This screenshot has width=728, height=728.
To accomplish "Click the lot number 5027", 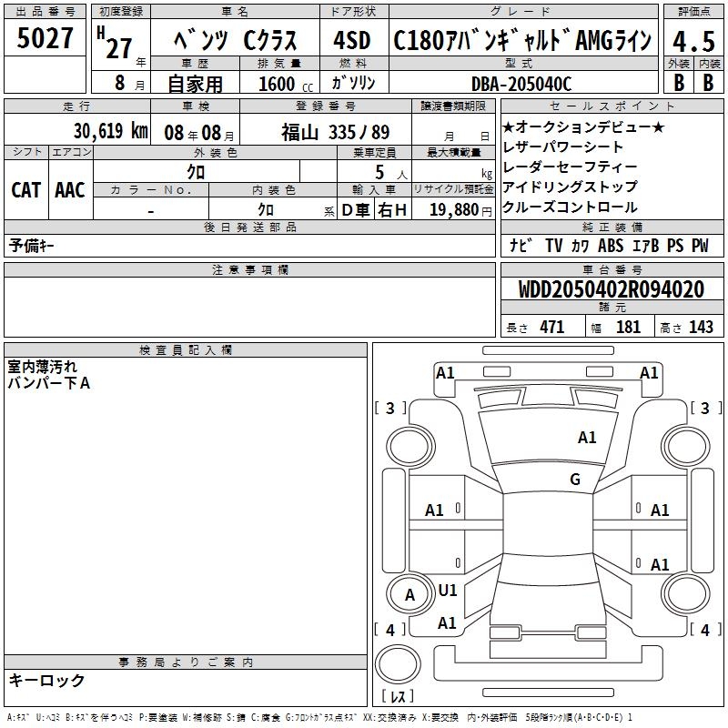I will [45, 39].
